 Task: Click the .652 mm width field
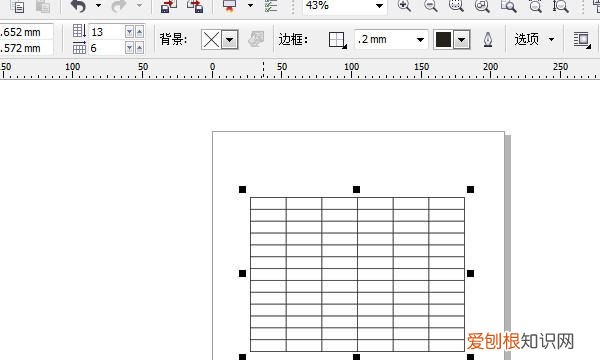(26, 32)
